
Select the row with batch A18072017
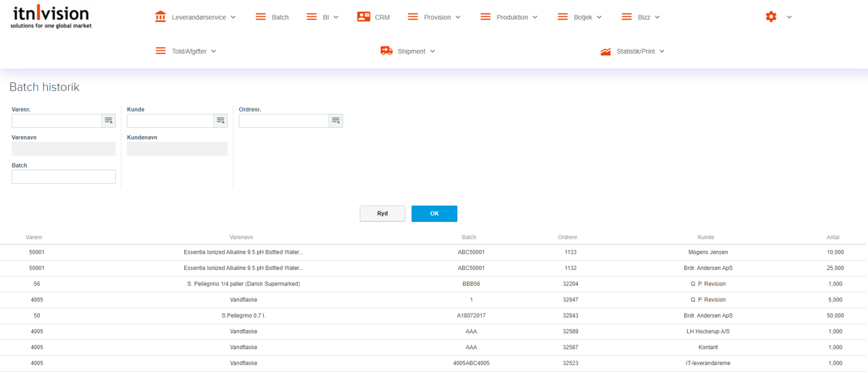coord(471,316)
